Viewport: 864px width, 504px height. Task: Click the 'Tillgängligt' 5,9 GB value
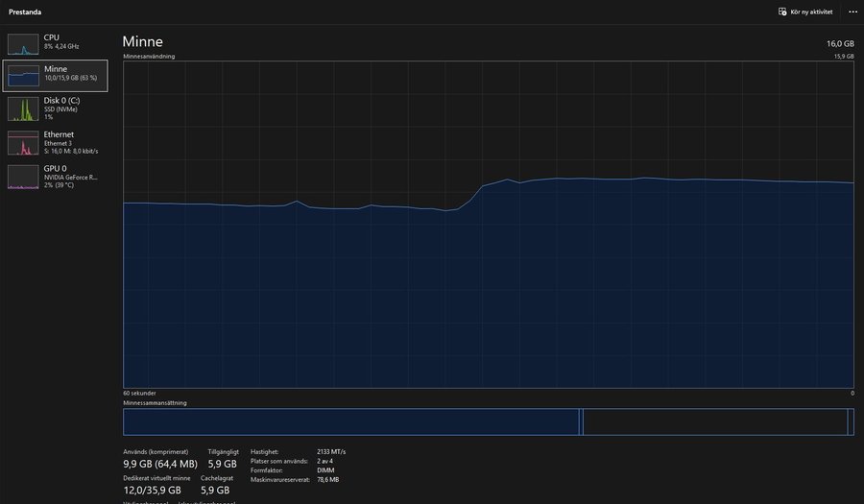pos(223,463)
